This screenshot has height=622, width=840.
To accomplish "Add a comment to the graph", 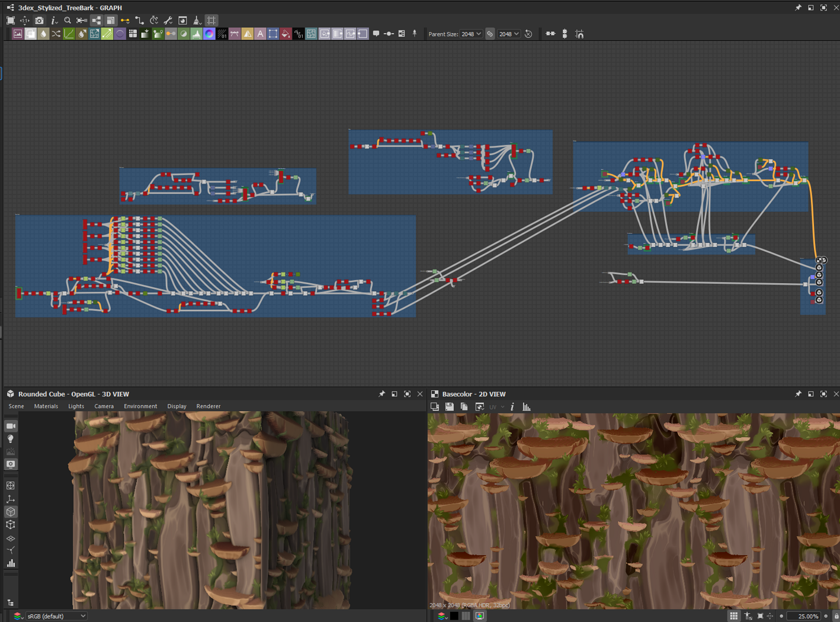I will coord(376,34).
